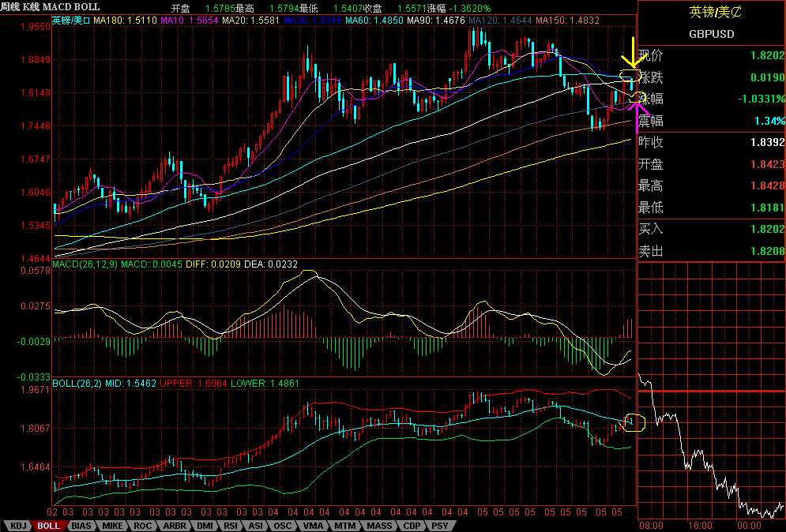Click the 00:00 time label on intraday chart
786x532 pixels.
click(749, 526)
